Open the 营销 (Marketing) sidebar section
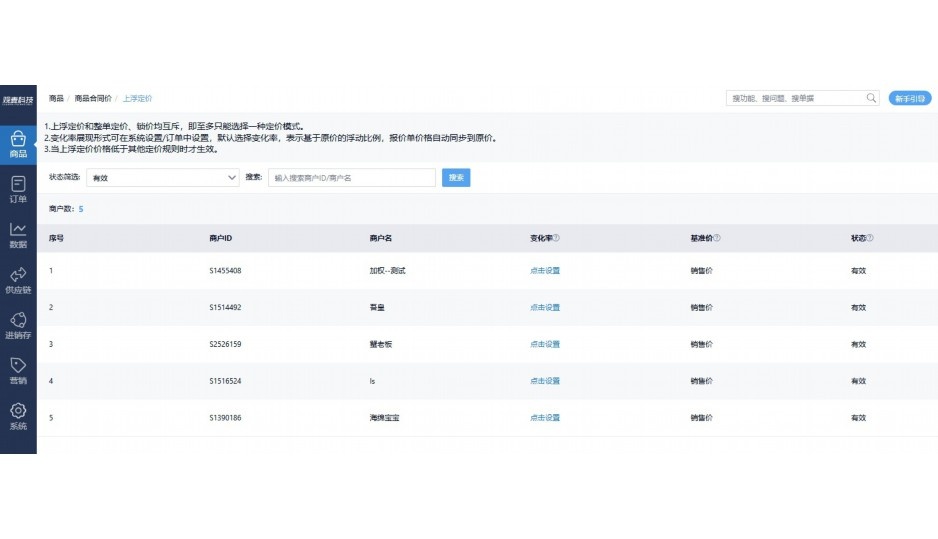The width and height of the screenshot is (938, 539). click(x=18, y=371)
